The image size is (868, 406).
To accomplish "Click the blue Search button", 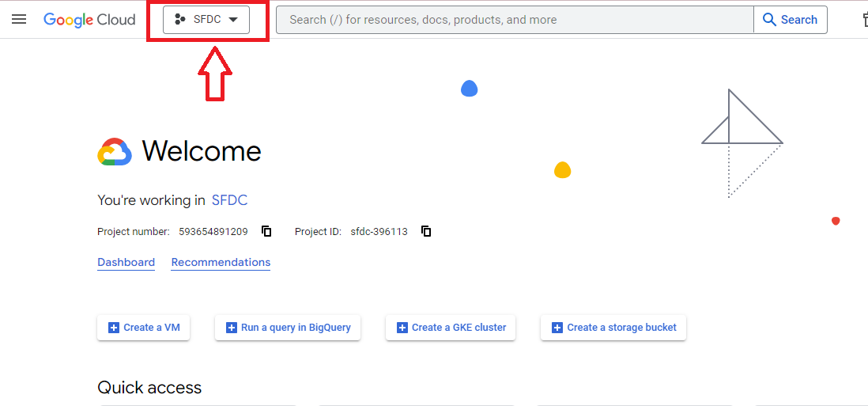I will click(x=790, y=20).
